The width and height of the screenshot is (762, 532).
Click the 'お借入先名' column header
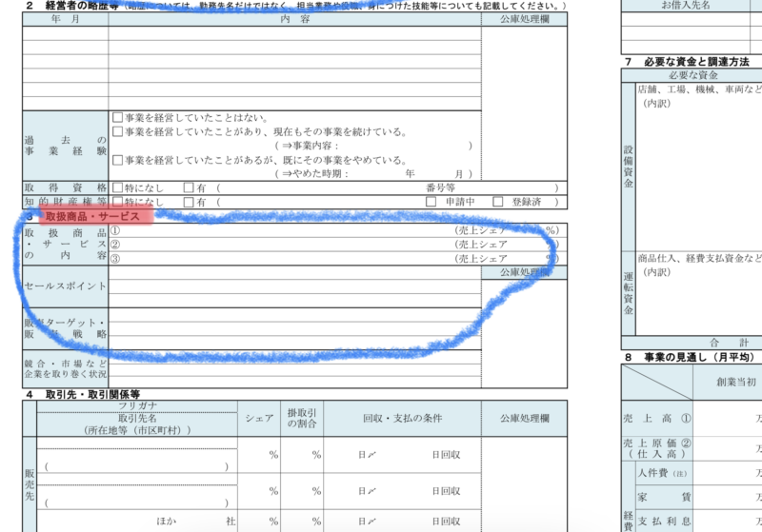[x=685, y=6]
